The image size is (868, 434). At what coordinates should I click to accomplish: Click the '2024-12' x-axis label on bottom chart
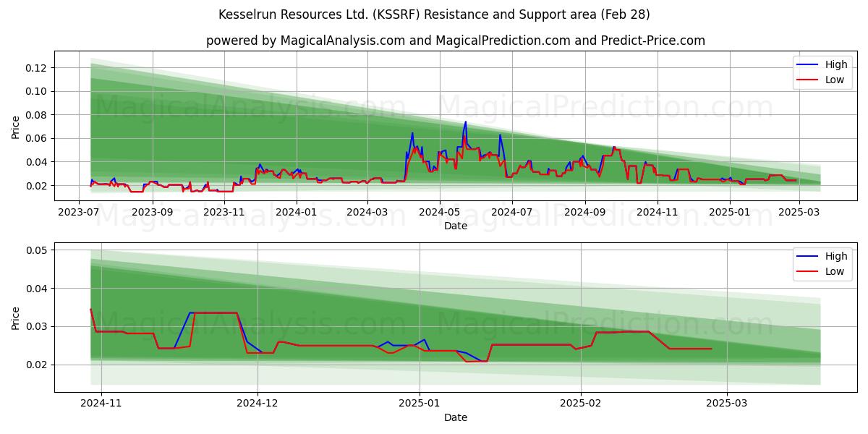click(258, 404)
